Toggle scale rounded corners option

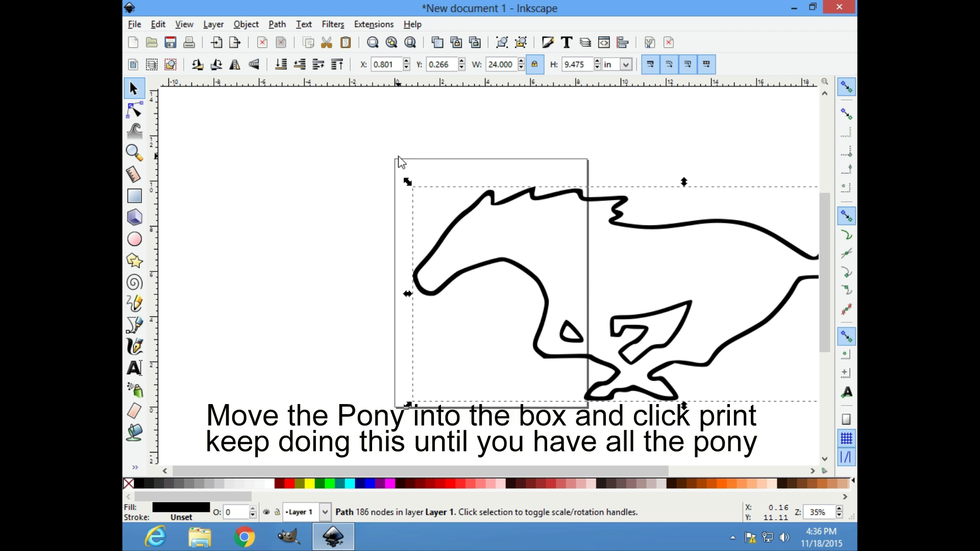[x=669, y=64]
